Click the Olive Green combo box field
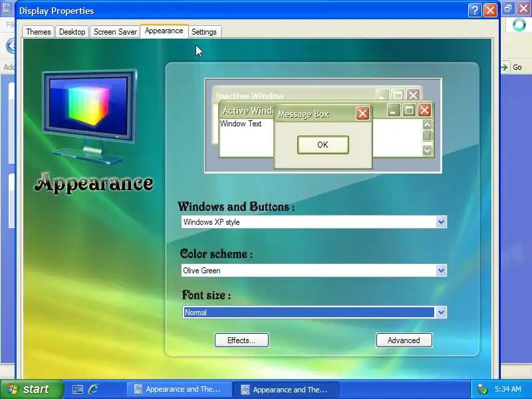The height and width of the screenshot is (399, 532). click(314, 271)
